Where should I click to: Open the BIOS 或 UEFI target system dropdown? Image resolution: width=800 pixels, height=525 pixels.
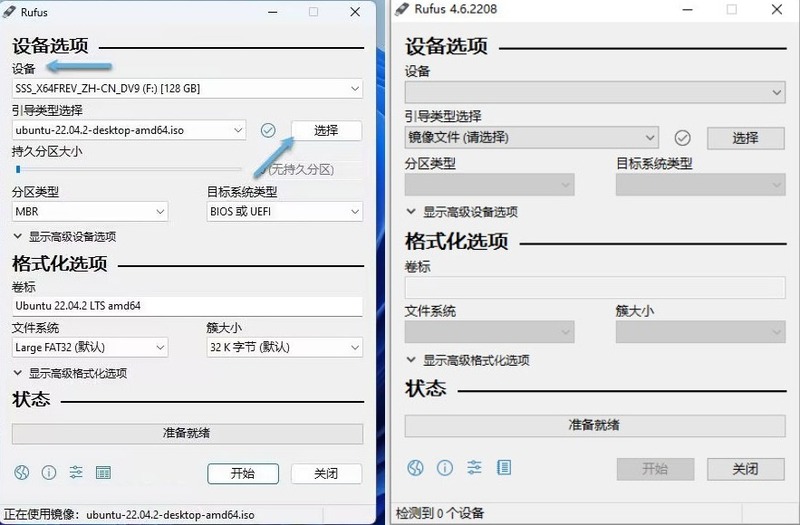pyautogui.click(x=284, y=212)
